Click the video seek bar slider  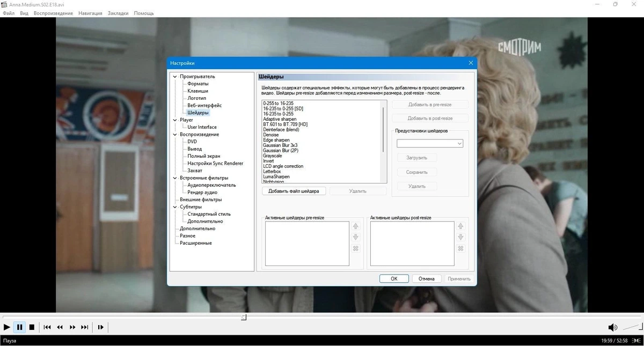pyautogui.click(x=244, y=317)
